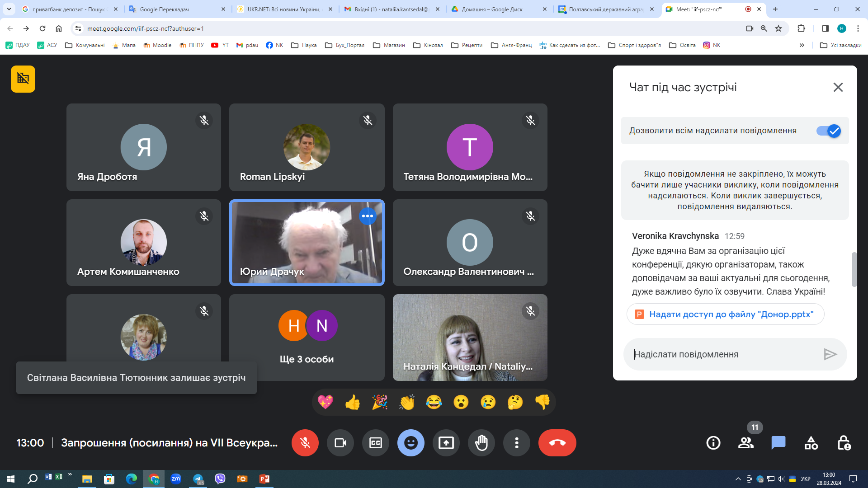The height and width of the screenshot is (488, 868).
Task: Open the Moodle bookmark
Action: [x=157, y=45]
